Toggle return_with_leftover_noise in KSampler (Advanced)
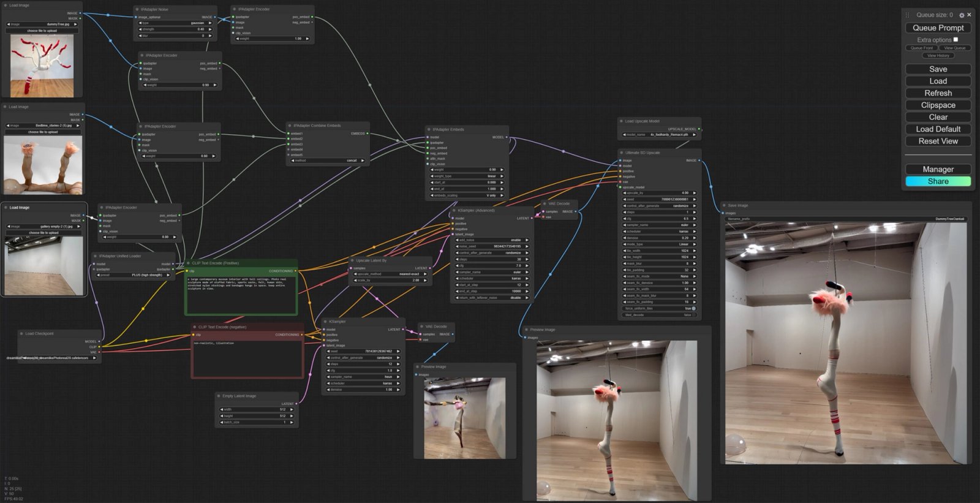The width and height of the screenshot is (980, 503). click(492, 298)
